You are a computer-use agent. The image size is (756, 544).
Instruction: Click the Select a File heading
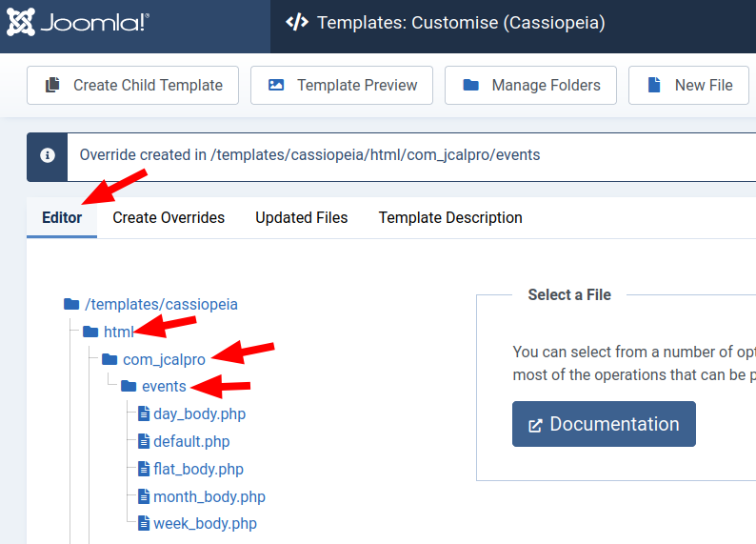pyautogui.click(x=569, y=294)
